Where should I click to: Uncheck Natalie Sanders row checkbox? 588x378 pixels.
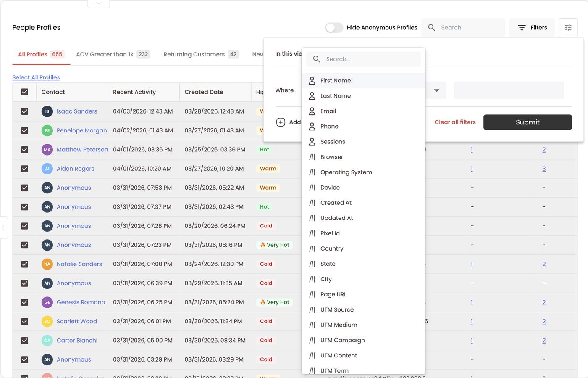pyautogui.click(x=25, y=264)
